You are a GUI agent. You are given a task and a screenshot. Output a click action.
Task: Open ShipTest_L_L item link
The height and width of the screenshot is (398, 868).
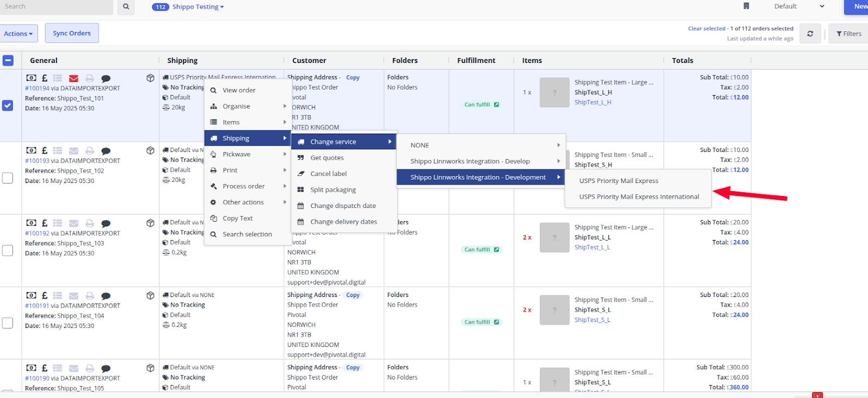pos(592,248)
